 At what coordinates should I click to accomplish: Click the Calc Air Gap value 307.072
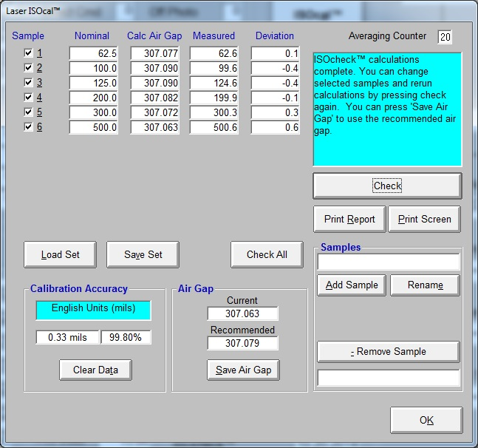(155, 112)
